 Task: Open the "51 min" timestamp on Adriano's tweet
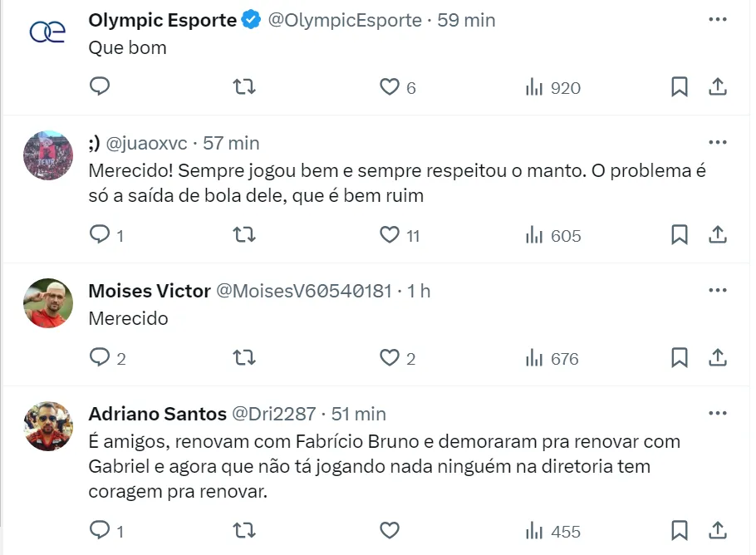coord(358,413)
